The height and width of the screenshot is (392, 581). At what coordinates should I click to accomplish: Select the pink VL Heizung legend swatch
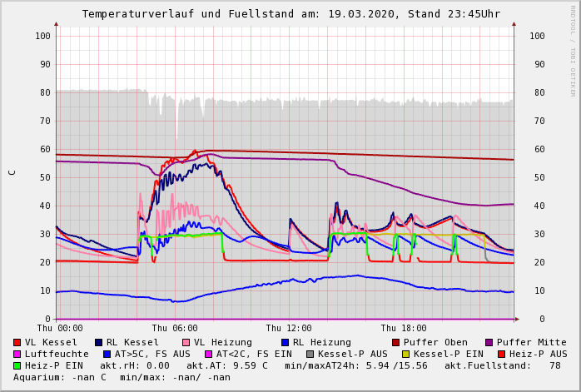coord(186,342)
